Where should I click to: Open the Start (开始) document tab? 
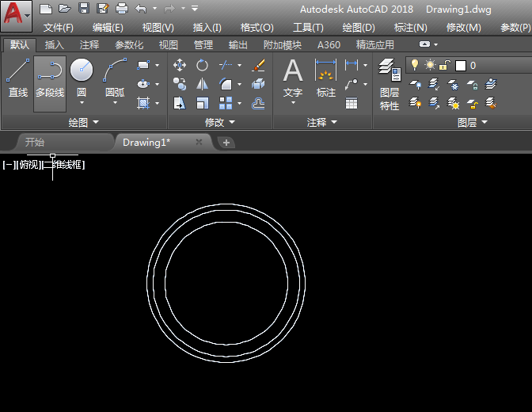point(35,143)
